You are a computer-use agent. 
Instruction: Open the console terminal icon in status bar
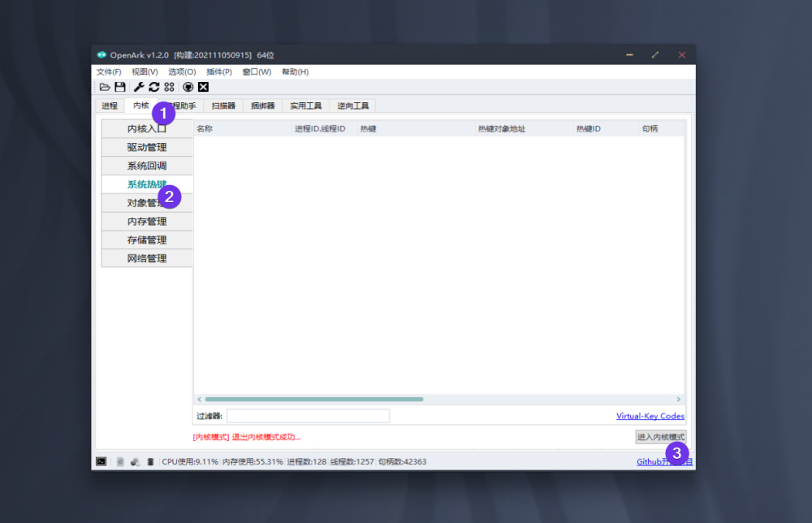(x=101, y=461)
